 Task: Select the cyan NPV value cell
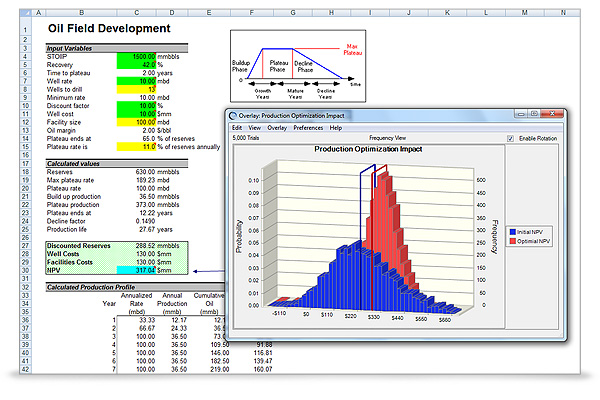coord(136,268)
